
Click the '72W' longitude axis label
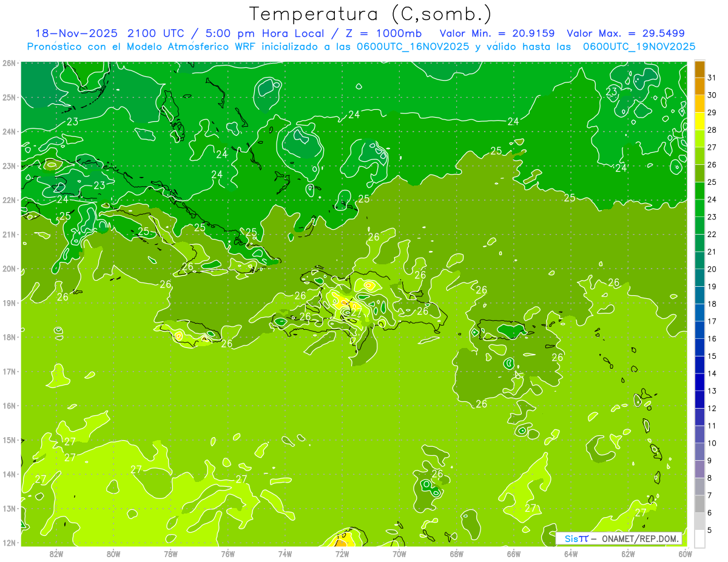click(x=342, y=554)
